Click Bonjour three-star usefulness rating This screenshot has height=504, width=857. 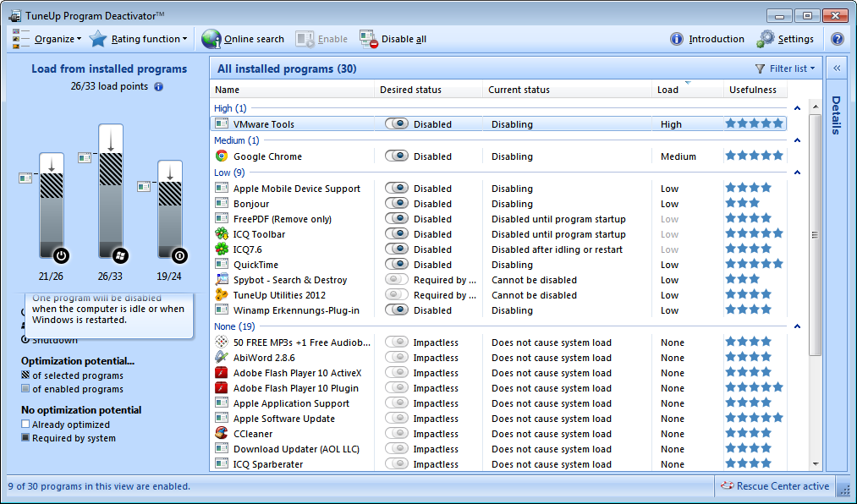click(742, 204)
